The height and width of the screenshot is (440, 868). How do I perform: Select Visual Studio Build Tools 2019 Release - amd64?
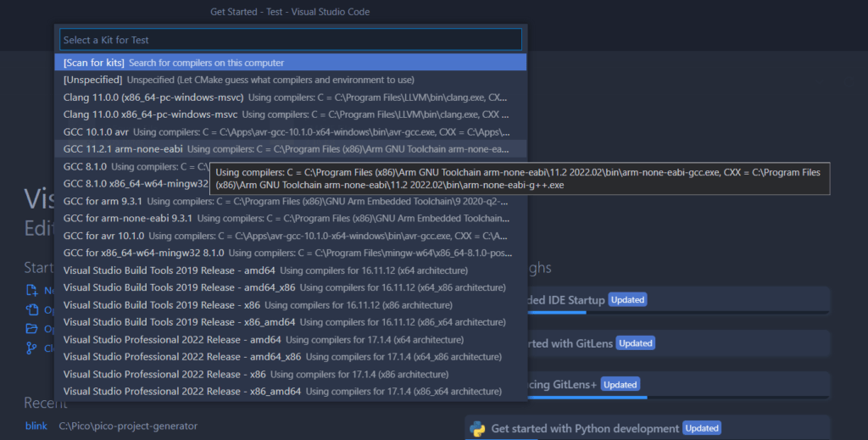tap(290, 270)
